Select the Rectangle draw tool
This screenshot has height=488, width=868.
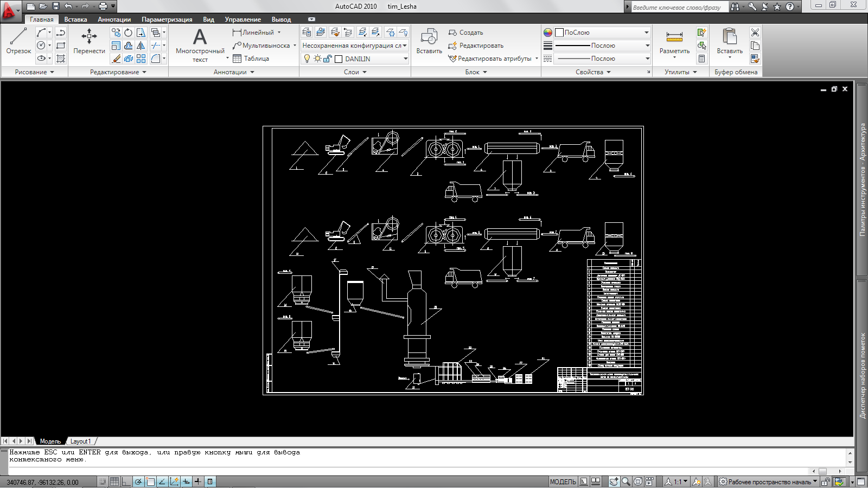pyautogui.click(x=61, y=46)
